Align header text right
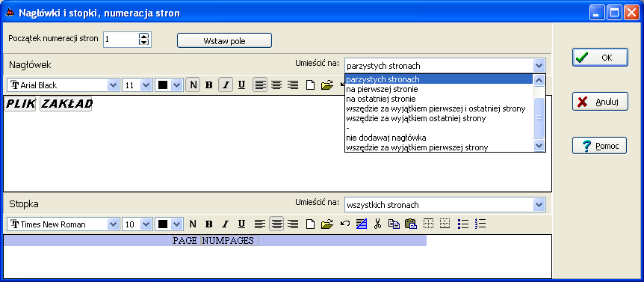Viewport: 644px width, 282px height. pyautogui.click(x=292, y=85)
